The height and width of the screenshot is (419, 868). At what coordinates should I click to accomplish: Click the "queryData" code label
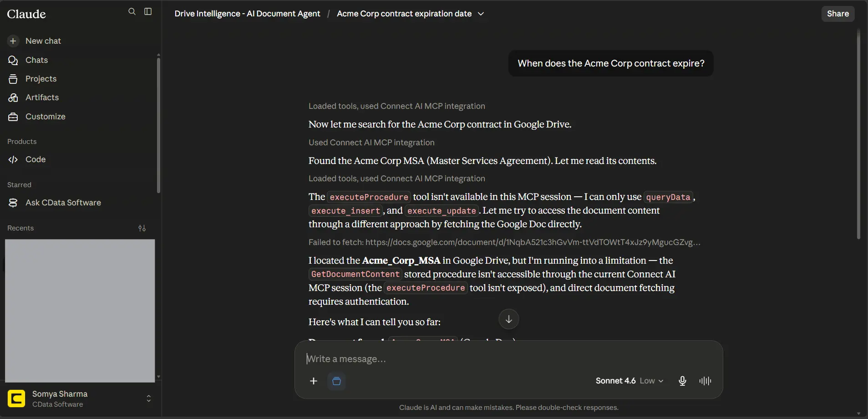coord(668,197)
